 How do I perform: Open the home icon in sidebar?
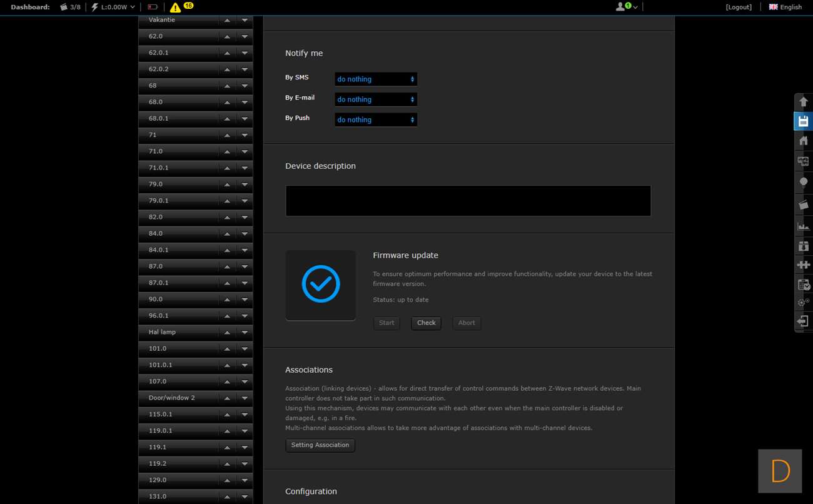[804, 141]
